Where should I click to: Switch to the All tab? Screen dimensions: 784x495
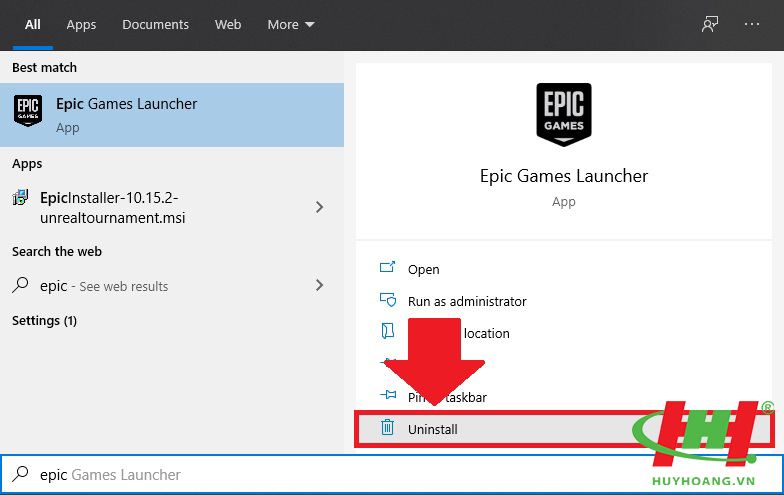click(x=32, y=24)
